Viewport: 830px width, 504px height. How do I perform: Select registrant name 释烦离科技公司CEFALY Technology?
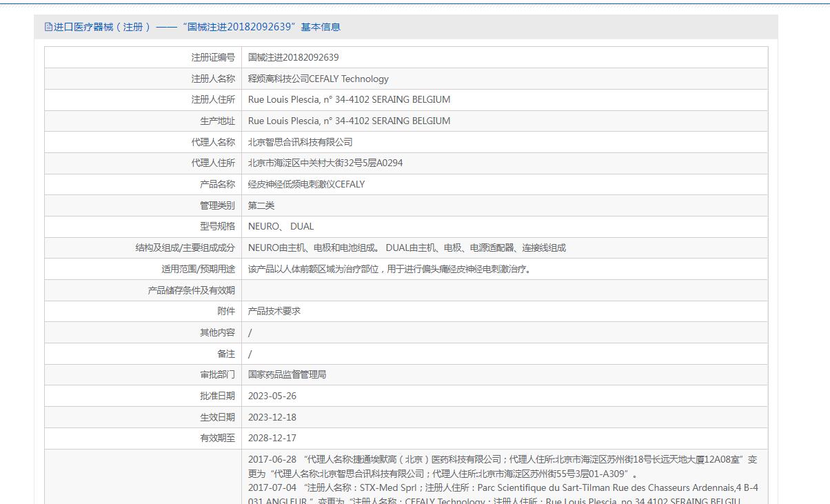[x=318, y=79]
